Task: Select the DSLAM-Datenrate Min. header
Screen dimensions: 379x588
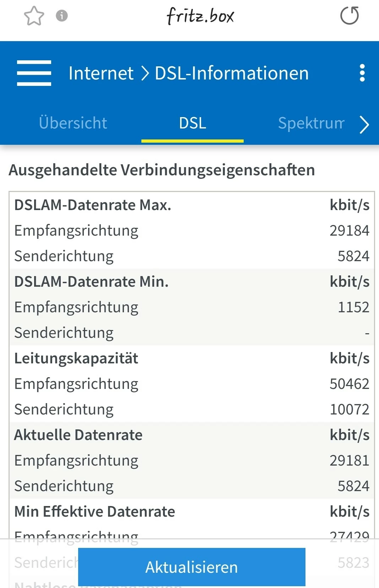Action: [91, 282]
